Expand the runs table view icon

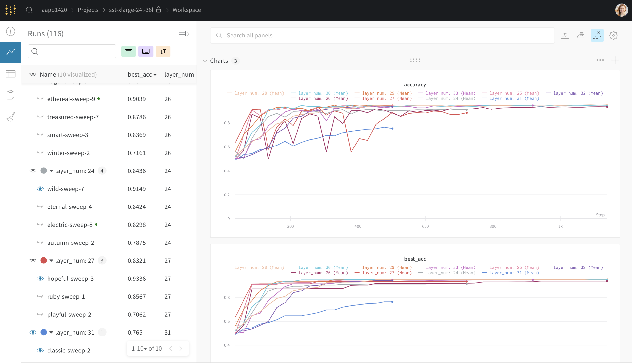coord(184,34)
